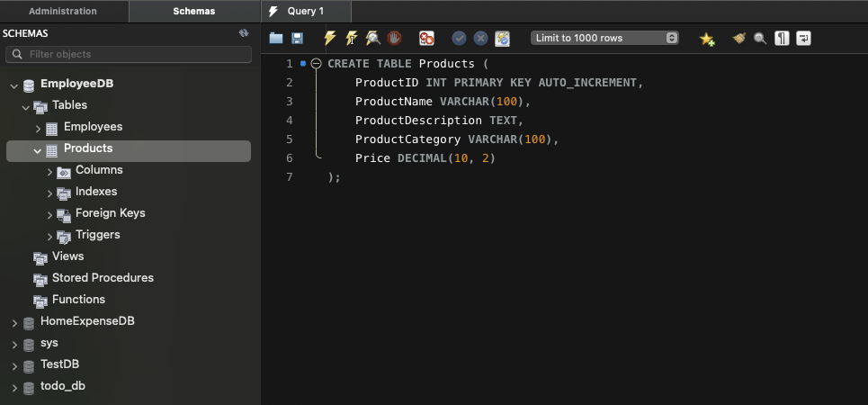Add the query to favorites with the star icon
The height and width of the screenshot is (405, 868).
(707, 39)
